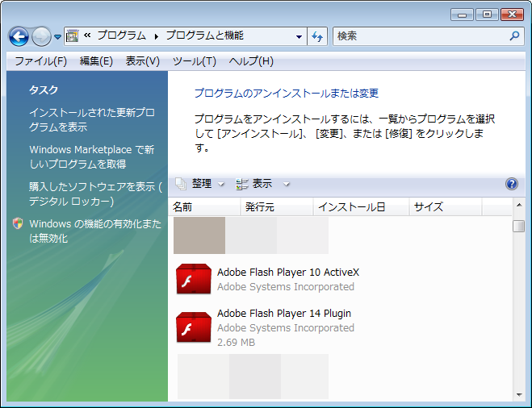
Task: Select Adobe Flash Player 14 Plugin entry
Action: (x=285, y=327)
